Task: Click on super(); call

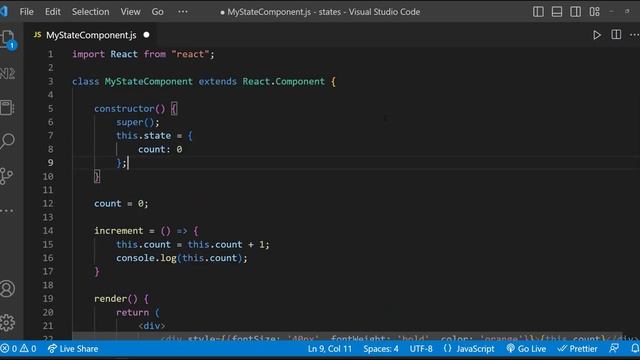Action: pos(138,122)
